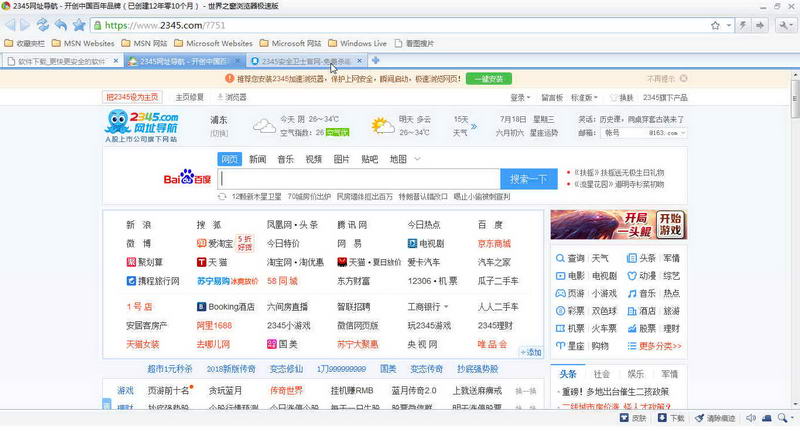Open the 看图搜片 bookmark
Viewport: 800px width, 431px height.
point(414,43)
